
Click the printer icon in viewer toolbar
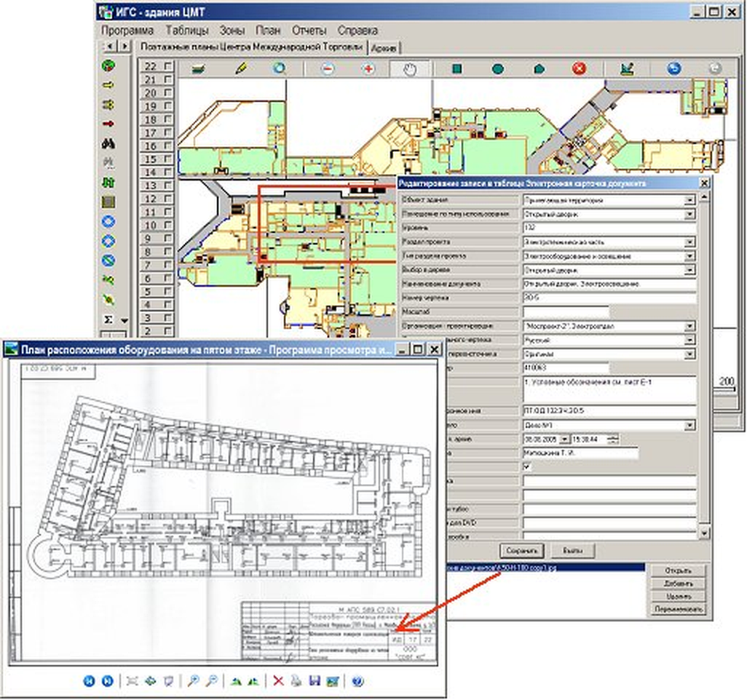[296, 680]
